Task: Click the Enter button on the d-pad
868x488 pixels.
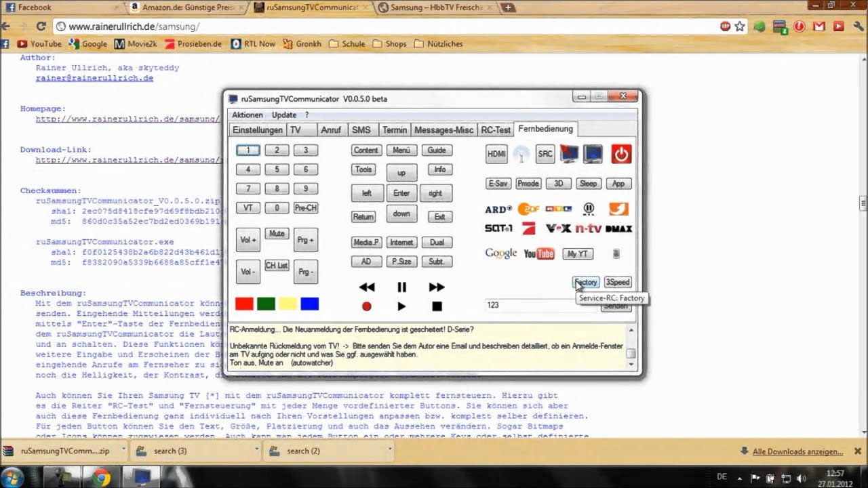Action: point(401,193)
